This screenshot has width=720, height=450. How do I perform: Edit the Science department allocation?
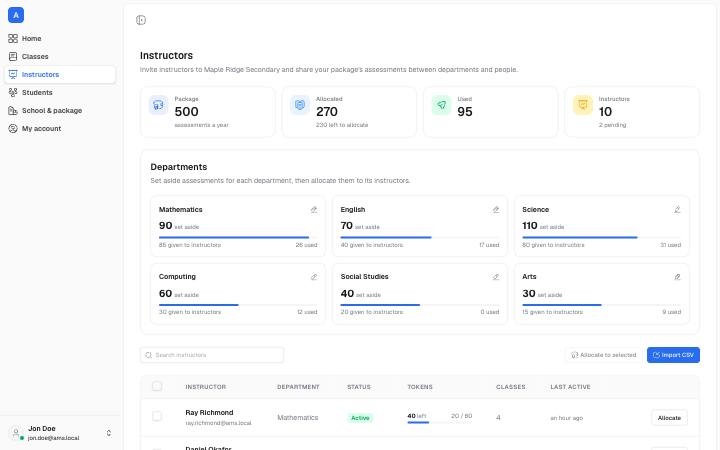[677, 210]
